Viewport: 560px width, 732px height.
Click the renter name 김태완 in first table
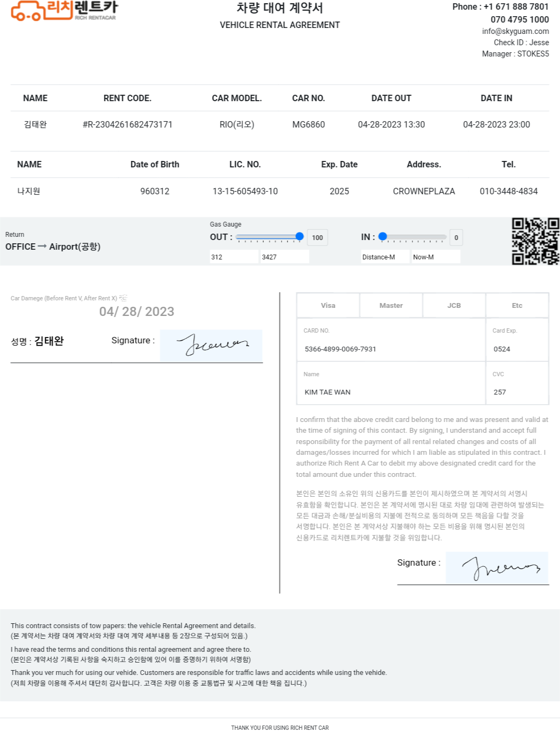tap(36, 124)
